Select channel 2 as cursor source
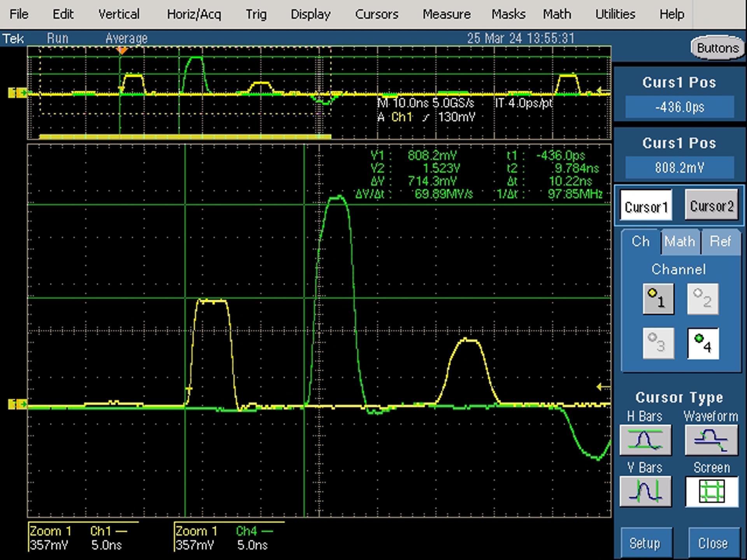The height and width of the screenshot is (560, 747). 703,299
